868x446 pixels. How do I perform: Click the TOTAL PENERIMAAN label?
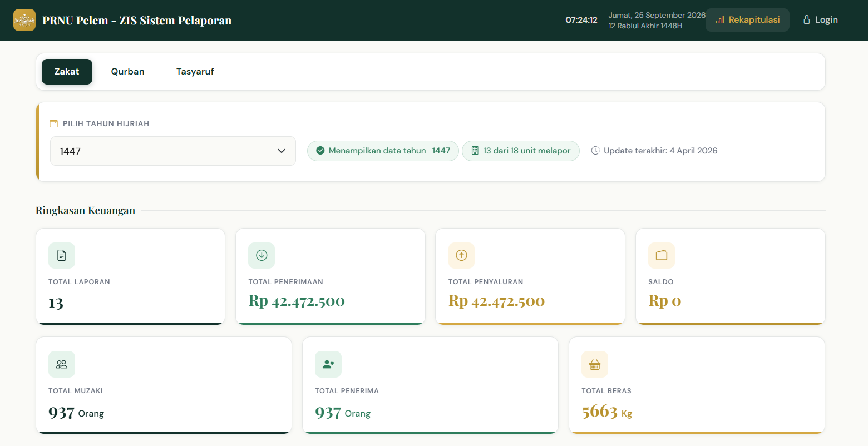[285, 282]
